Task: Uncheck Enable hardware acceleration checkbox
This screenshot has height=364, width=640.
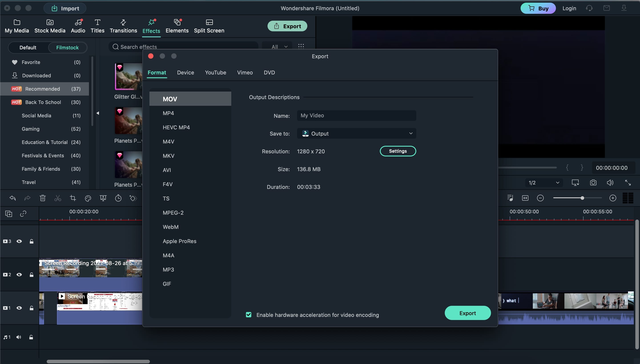Action: [248, 315]
